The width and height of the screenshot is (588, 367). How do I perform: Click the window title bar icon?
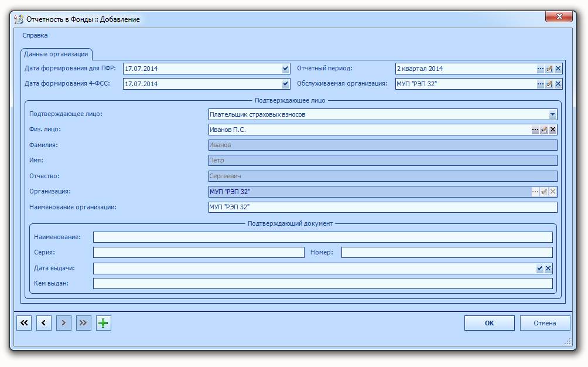point(19,19)
